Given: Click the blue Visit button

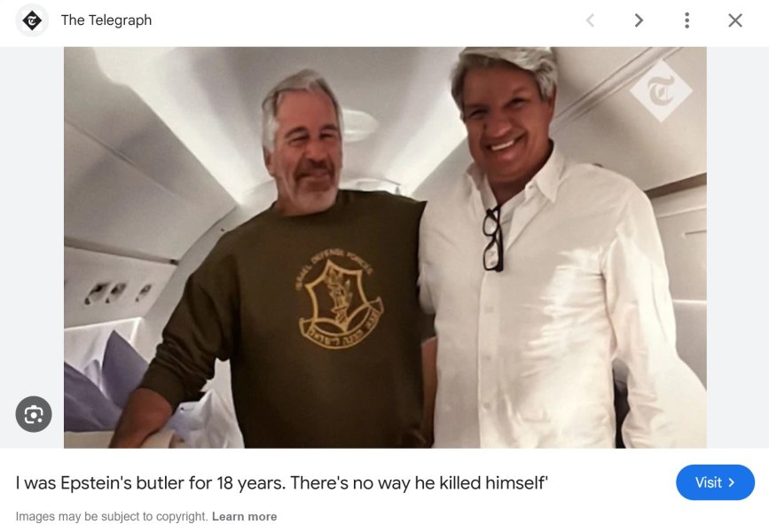Looking at the screenshot, I should coord(715,482).
